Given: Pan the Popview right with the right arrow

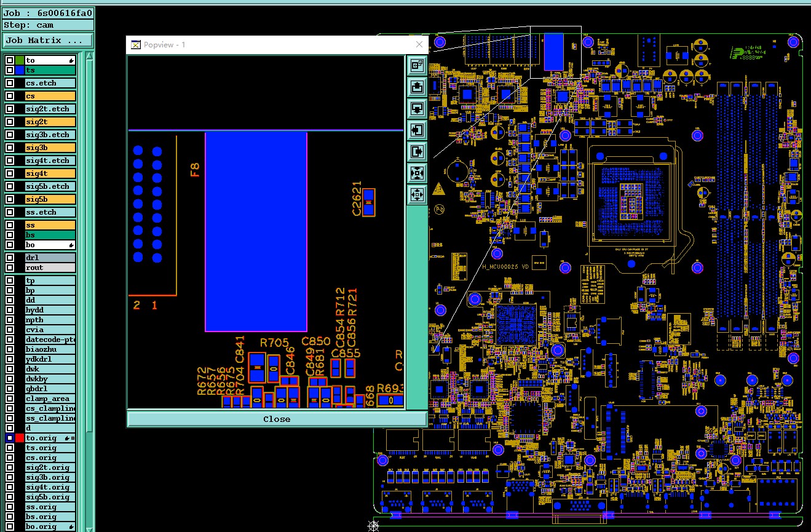Looking at the screenshot, I should coord(417,151).
